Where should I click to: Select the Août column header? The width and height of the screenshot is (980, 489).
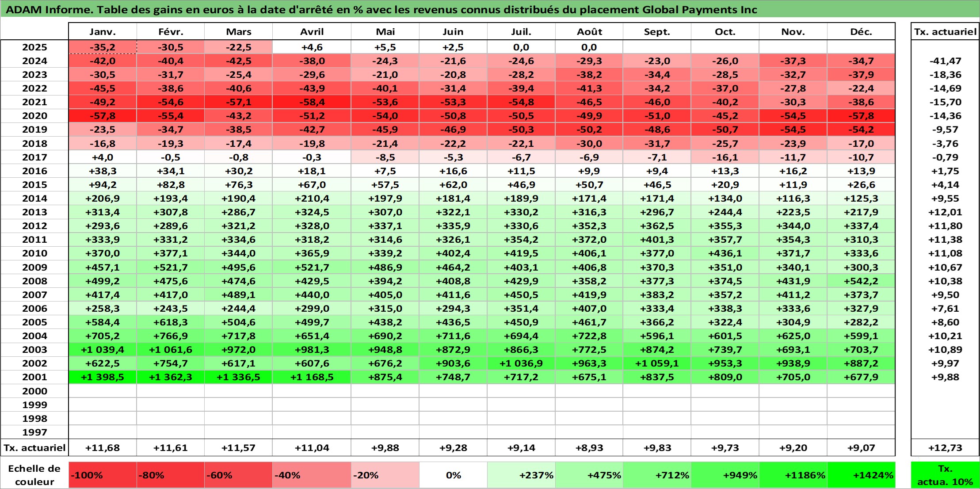pos(589,32)
